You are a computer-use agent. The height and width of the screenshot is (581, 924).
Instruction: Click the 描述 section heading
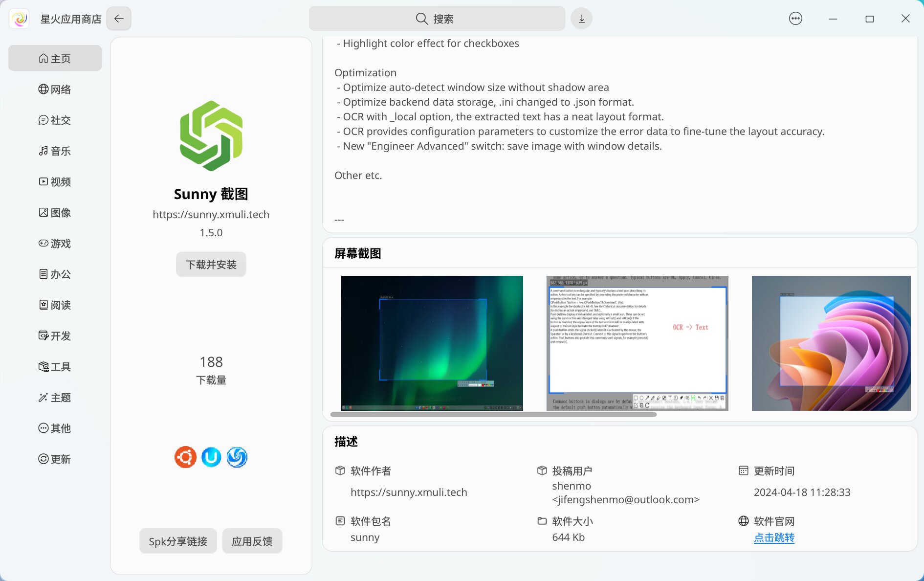(346, 442)
